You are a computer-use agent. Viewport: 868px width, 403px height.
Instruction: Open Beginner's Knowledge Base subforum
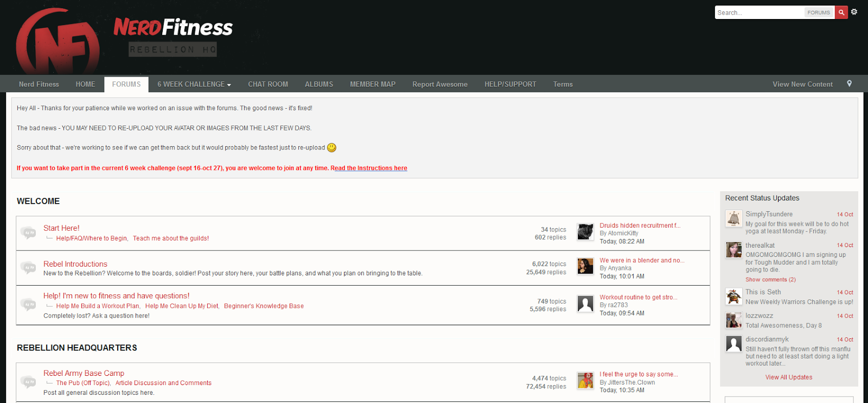[x=264, y=306]
